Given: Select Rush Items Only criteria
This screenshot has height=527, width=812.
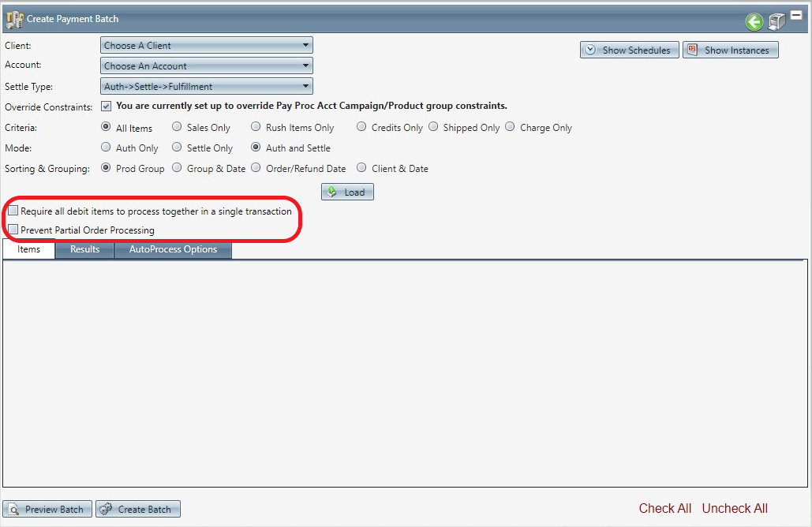Looking at the screenshot, I should [256, 127].
